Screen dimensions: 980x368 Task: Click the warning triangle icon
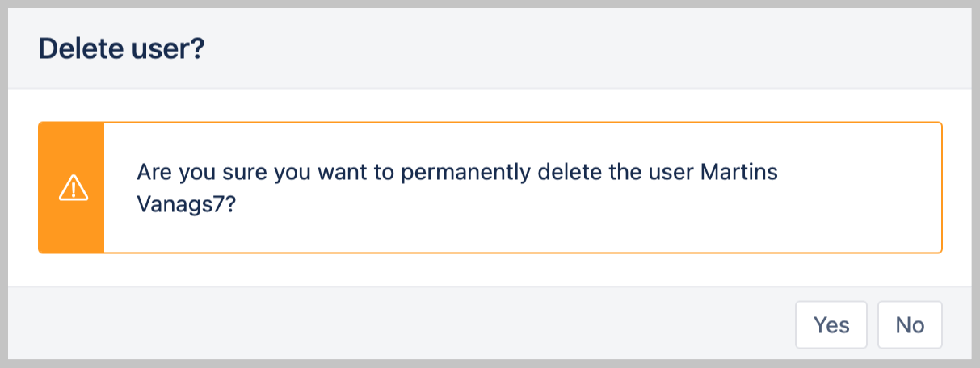[72, 188]
